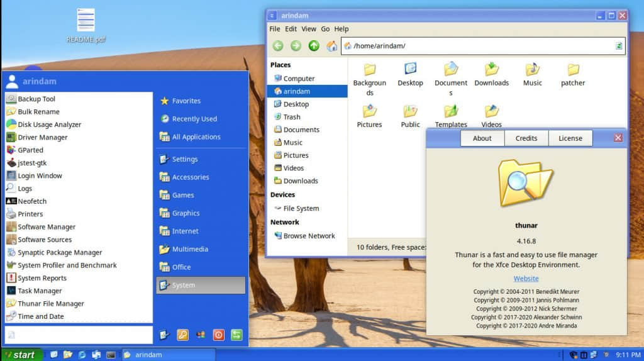Viewport: 644px width, 361px height.
Task: Click Browse Network in sidebar
Action: (x=307, y=236)
